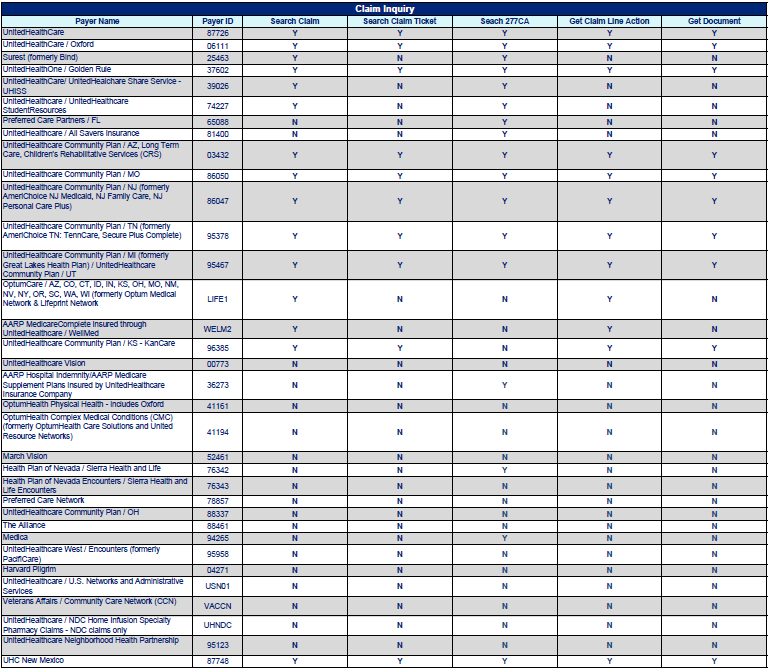The image size is (769, 672).
Task: Select the UnitedHealthCare / Oxford row name
Action: click(x=48, y=44)
